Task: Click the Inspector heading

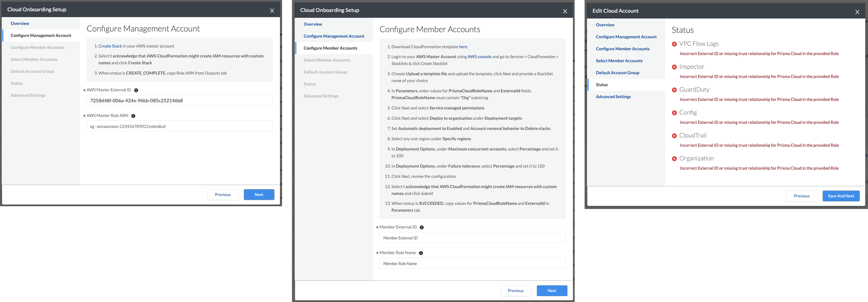Action: click(691, 67)
